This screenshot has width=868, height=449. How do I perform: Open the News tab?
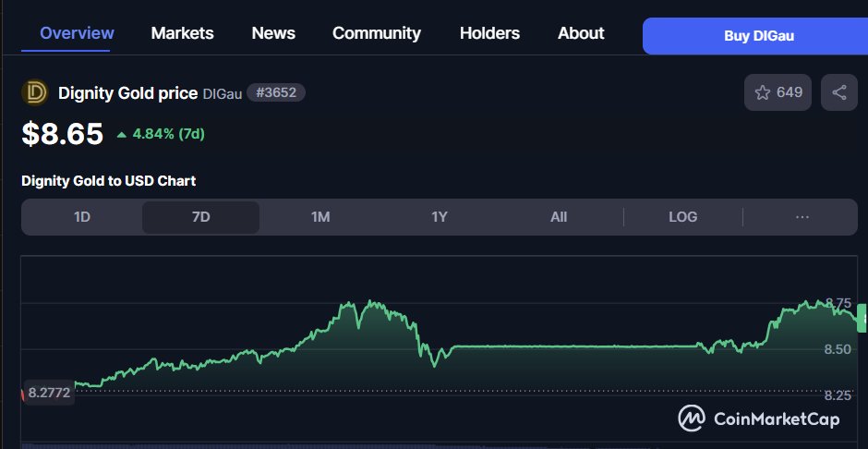pyautogui.click(x=273, y=33)
